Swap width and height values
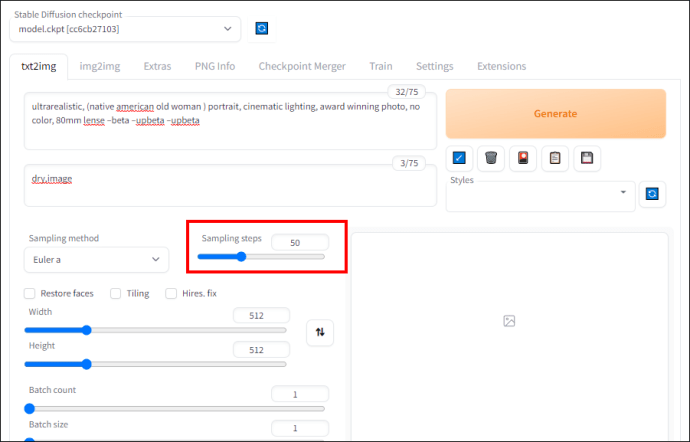Image resolution: width=690 pixels, height=442 pixels. (x=320, y=332)
